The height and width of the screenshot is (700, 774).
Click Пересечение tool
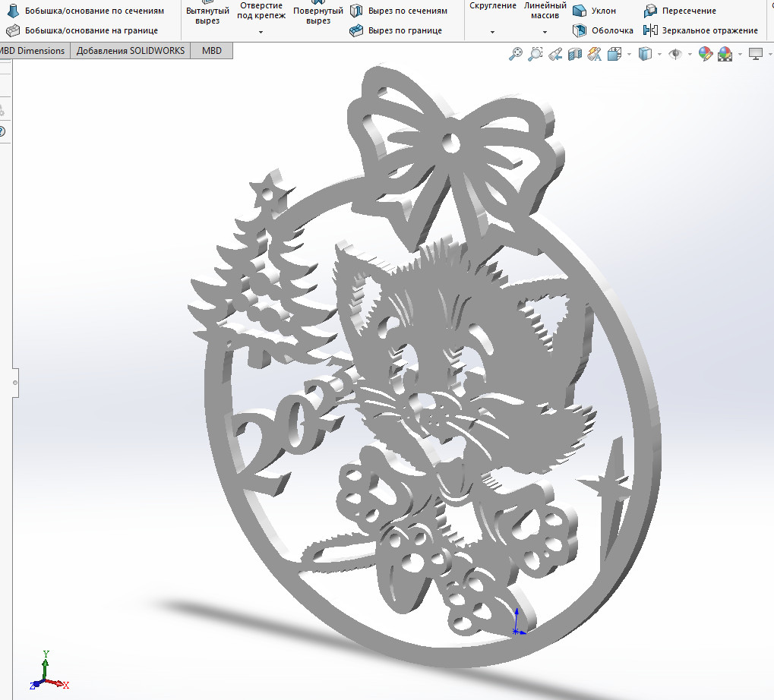point(680,11)
